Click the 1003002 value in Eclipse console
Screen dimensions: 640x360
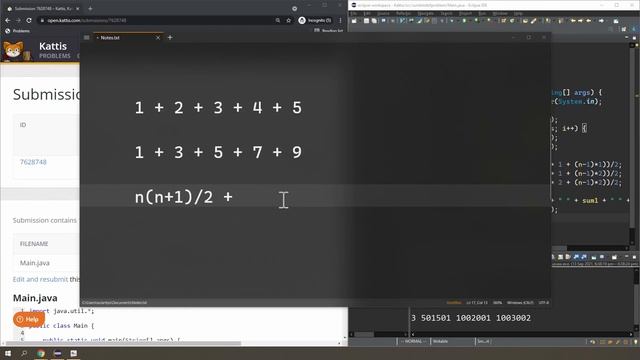point(513,318)
